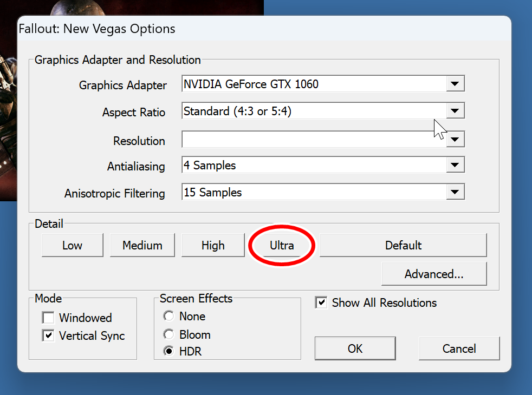Image resolution: width=532 pixels, height=395 pixels.
Task: Open the empty Resolution dropdown
Action: pos(455,140)
